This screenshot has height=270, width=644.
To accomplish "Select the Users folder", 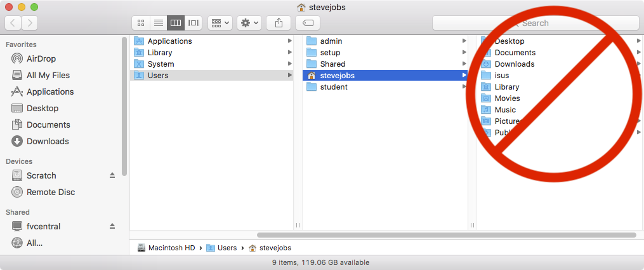I will pyautogui.click(x=211, y=75).
